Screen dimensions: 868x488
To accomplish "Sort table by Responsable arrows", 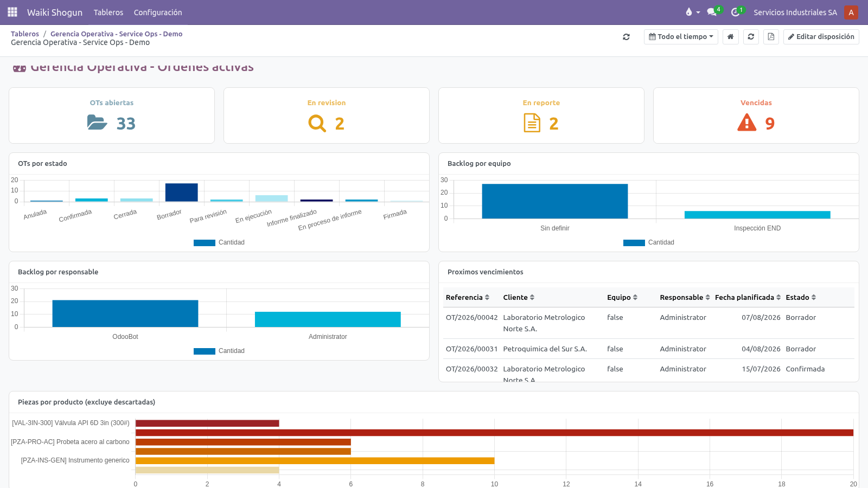I will (707, 297).
